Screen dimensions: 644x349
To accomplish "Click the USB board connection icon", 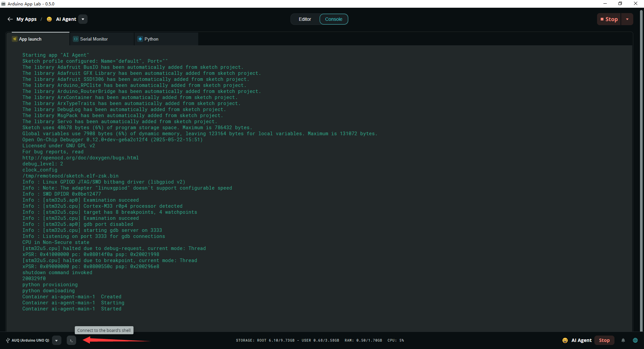I will (8, 340).
